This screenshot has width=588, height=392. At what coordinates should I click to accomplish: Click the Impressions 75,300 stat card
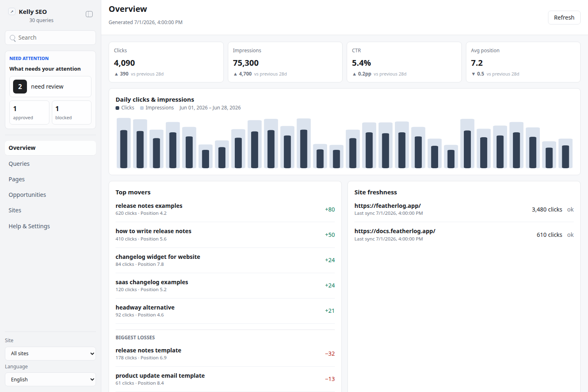pos(285,62)
